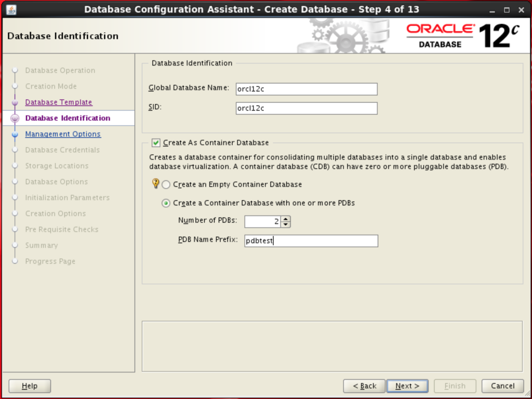Select Create an Empty Container Database
The width and height of the screenshot is (532, 399).
[x=166, y=184]
